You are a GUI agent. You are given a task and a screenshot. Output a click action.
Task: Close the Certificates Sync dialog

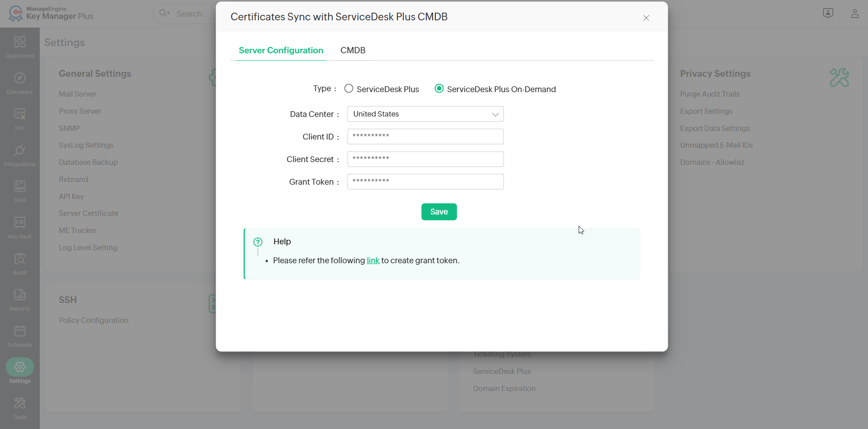pos(646,18)
